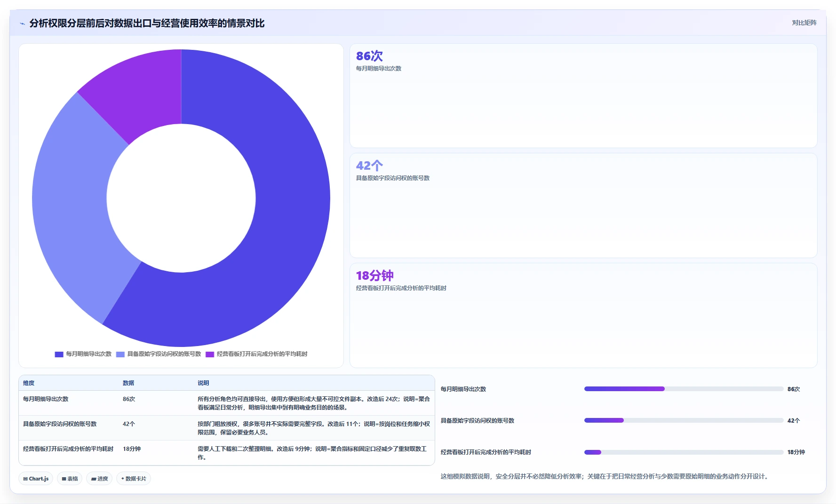
Task: Click the summary note starting 这组模拟数据说明
Action: 605,476
